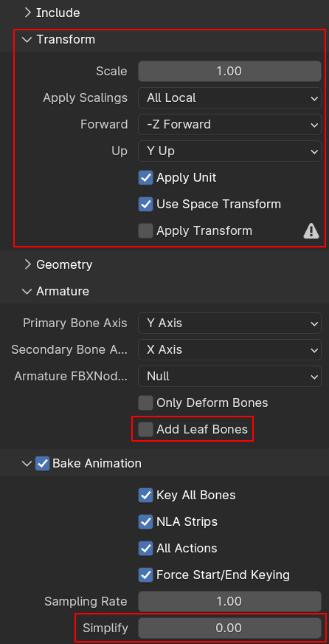329x644 pixels.
Task: Uncheck Apply Unit option
Action: coord(145,178)
